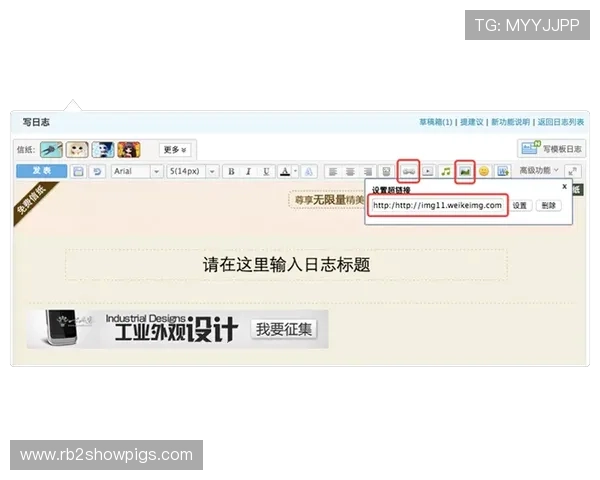The image size is (600, 480).
Task: Click the fullscreen expand editor icon
Action: pos(572,171)
